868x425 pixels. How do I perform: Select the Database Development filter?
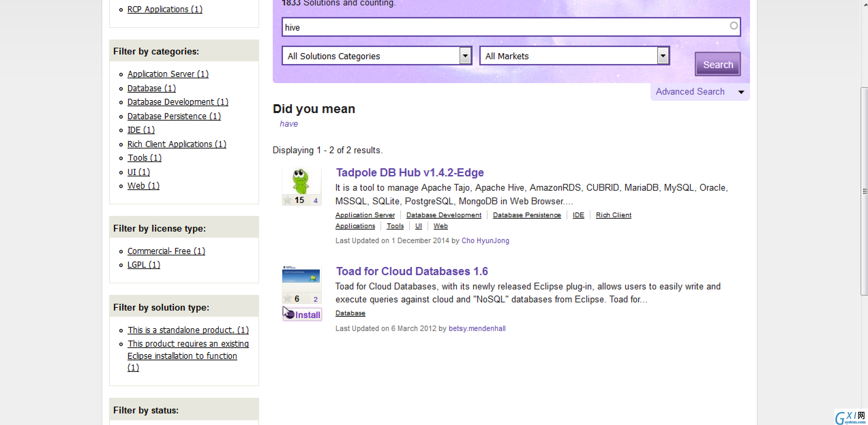[x=177, y=102]
